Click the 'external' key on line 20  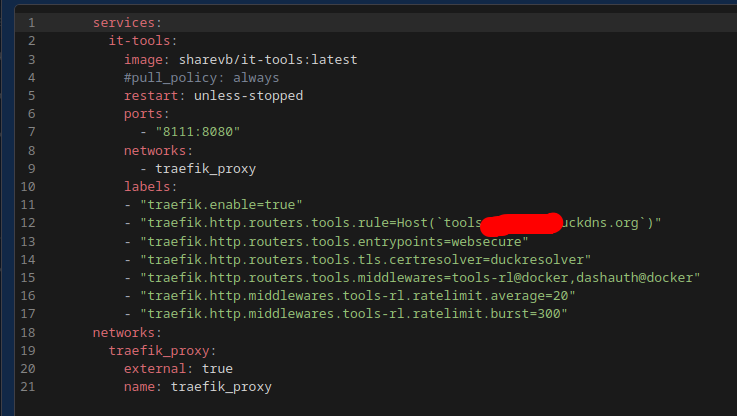point(155,369)
